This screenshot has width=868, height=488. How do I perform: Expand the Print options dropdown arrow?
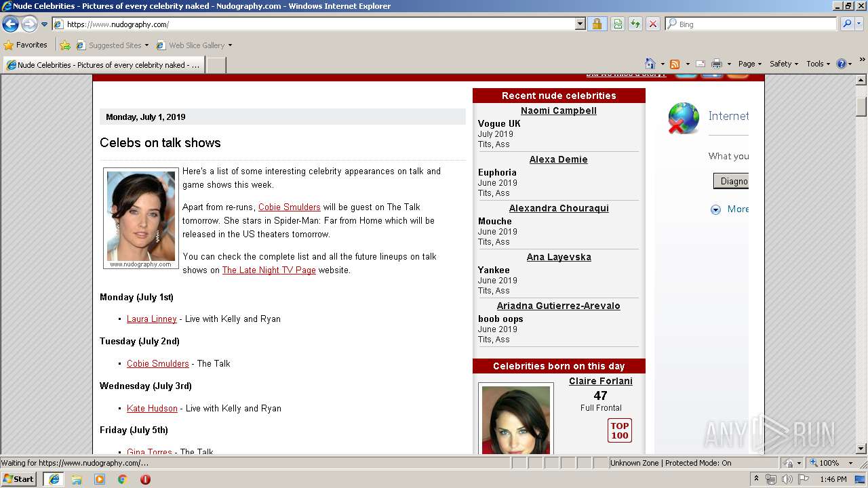pyautogui.click(x=729, y=64)
